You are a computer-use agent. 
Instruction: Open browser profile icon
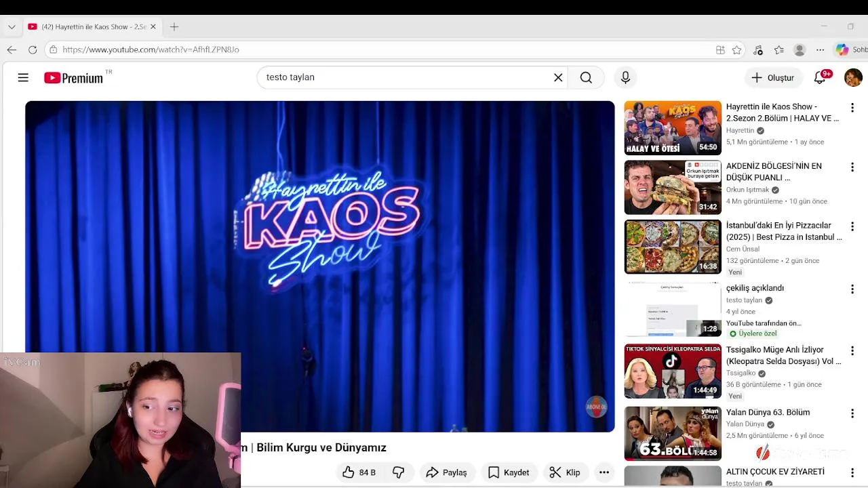[x=800, y=49]
